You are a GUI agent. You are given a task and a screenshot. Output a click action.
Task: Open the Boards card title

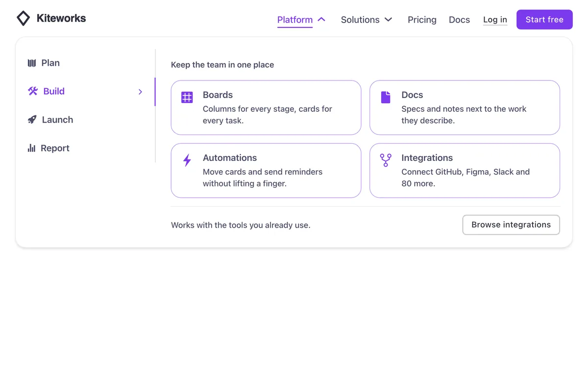click(x=218, y=95)
